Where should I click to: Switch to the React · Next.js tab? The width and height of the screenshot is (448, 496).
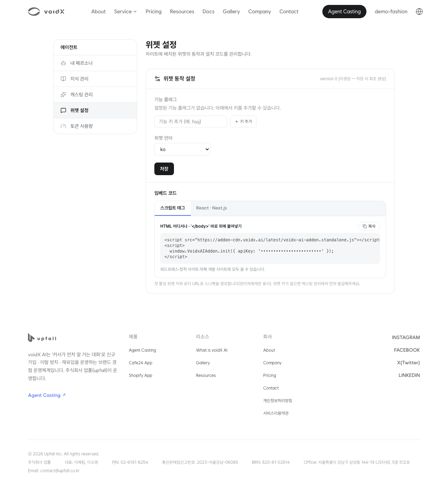[211, 208]
